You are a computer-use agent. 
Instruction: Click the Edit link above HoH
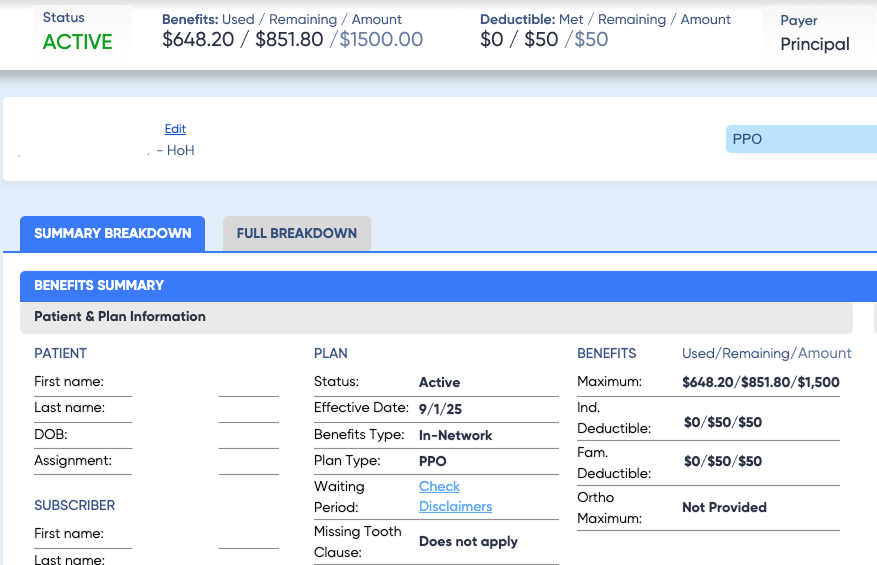(175, 129)
